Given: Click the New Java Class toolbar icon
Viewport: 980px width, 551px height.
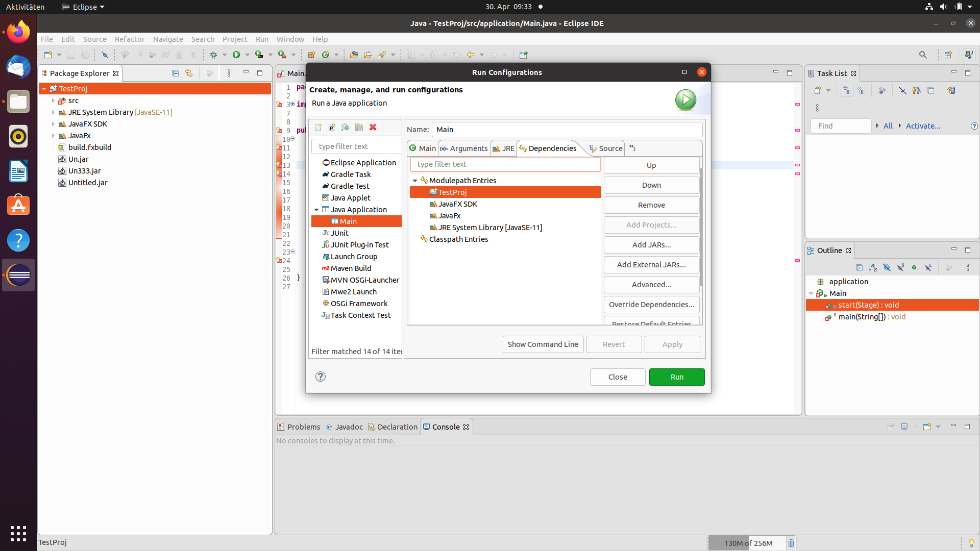Looking at the screenshot, I should click(326, 55).
